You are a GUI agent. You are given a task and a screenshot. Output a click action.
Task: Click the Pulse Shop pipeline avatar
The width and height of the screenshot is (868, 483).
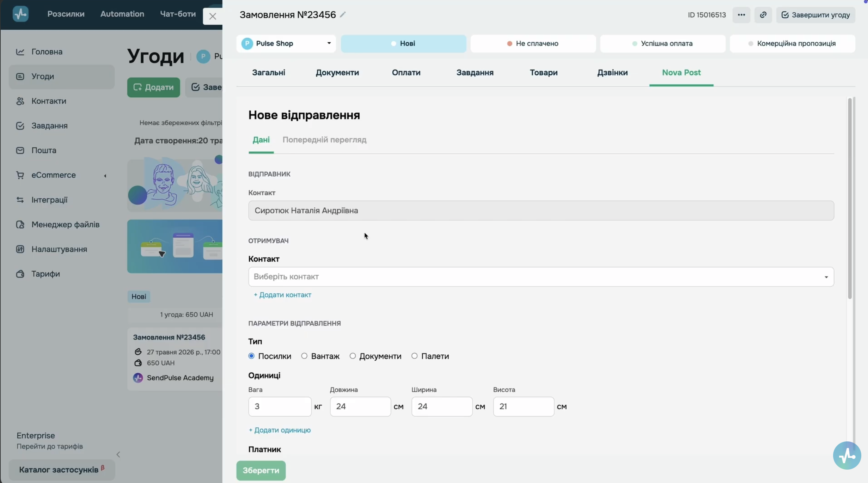click(x=247, y=43)
